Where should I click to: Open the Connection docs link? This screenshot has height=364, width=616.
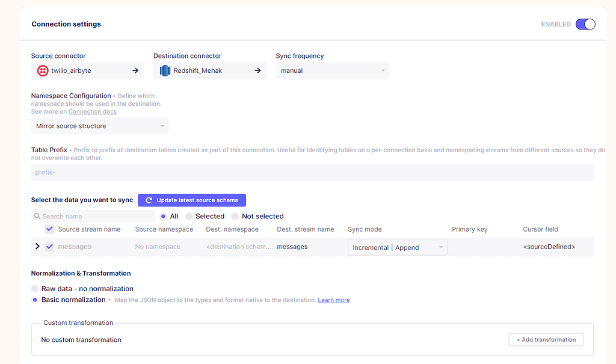pyautogui.click(x=92, y=111)
